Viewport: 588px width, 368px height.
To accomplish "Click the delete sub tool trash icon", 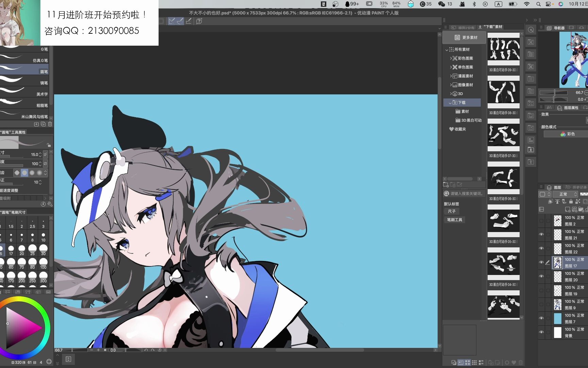I will [50, 124].
